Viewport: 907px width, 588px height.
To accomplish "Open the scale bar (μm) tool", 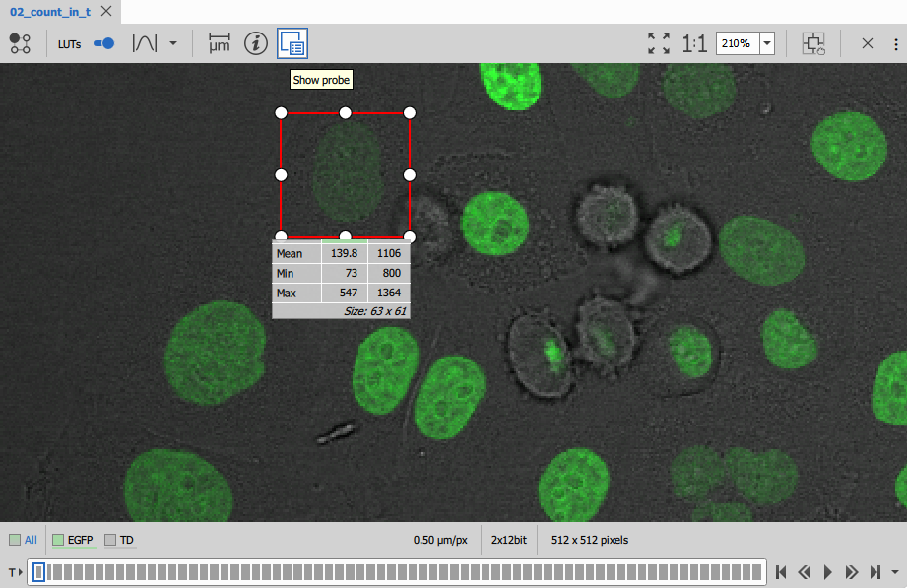I will [219, 43].
